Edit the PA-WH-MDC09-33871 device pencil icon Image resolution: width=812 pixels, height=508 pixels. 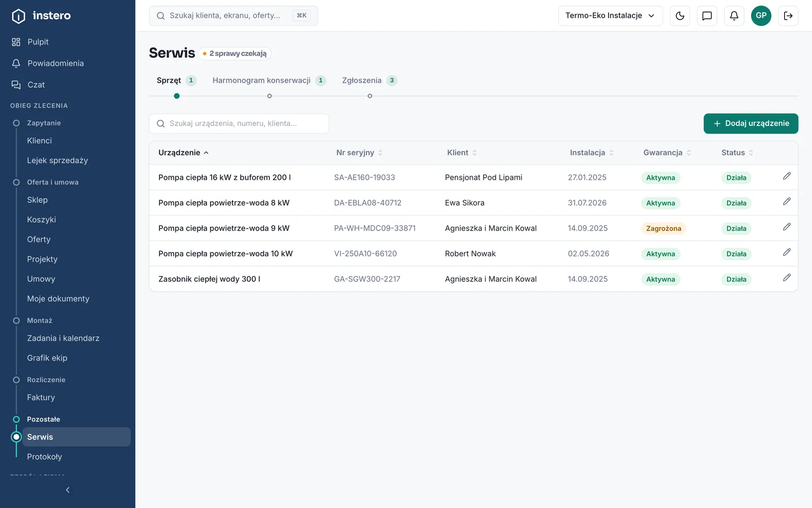point(787,227)
